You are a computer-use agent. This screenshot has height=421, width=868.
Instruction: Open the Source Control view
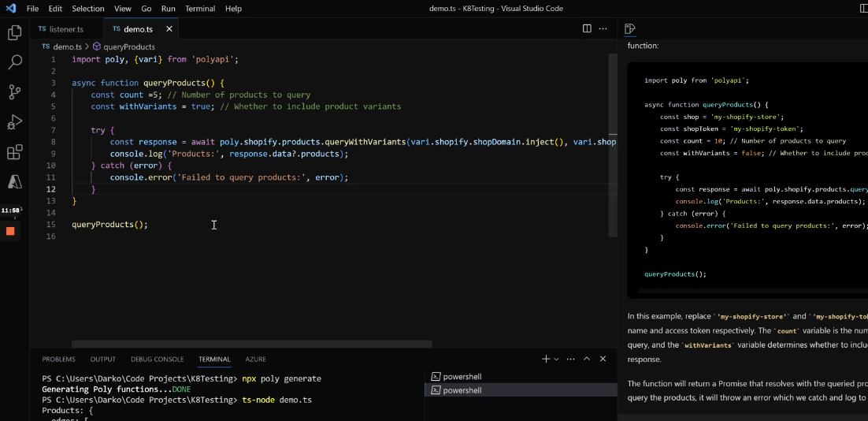(x=14, y=92)
